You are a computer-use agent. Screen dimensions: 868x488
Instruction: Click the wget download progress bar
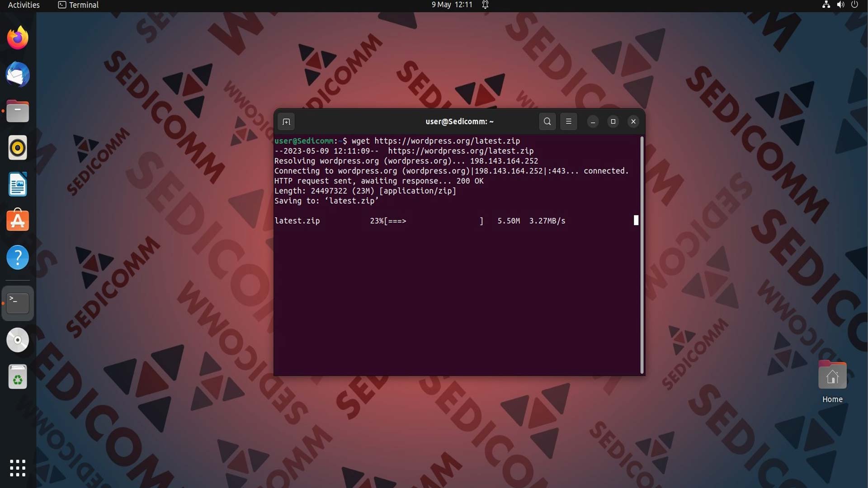434,221
